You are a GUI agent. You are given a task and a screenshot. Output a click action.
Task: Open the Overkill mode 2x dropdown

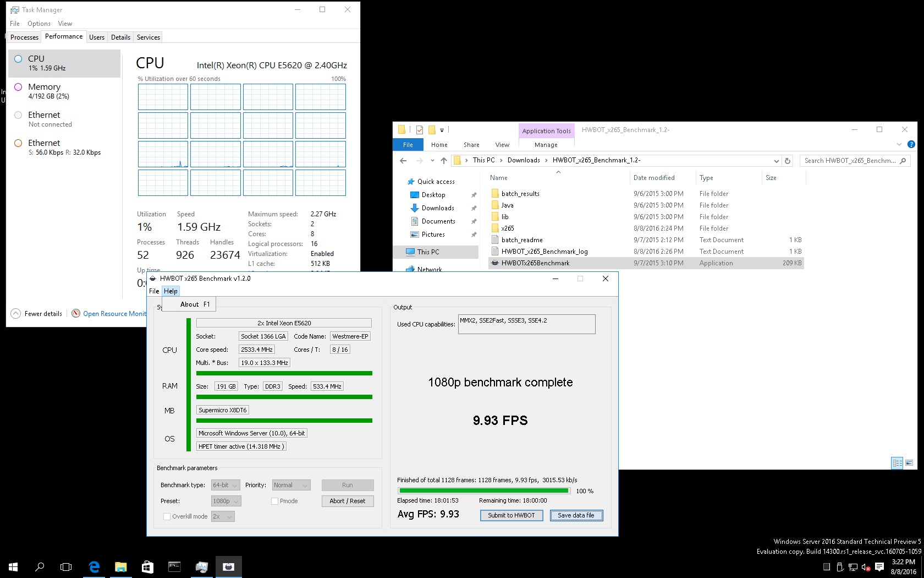point(223,516)
